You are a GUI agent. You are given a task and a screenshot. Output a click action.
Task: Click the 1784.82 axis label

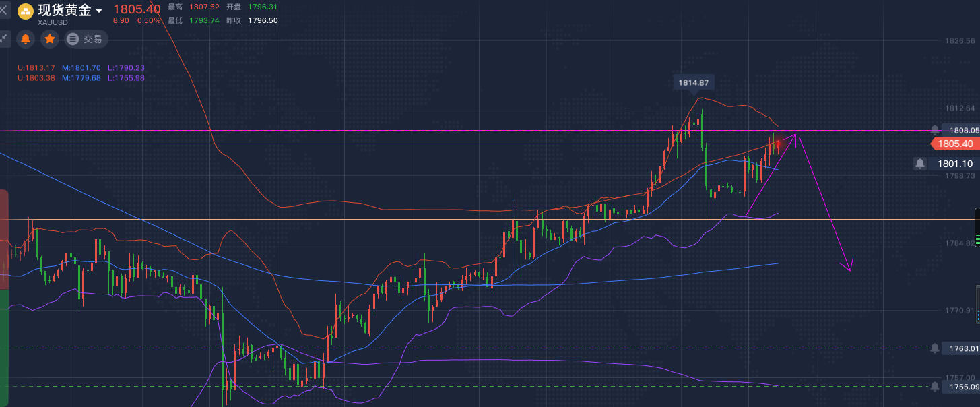[960, 243]
